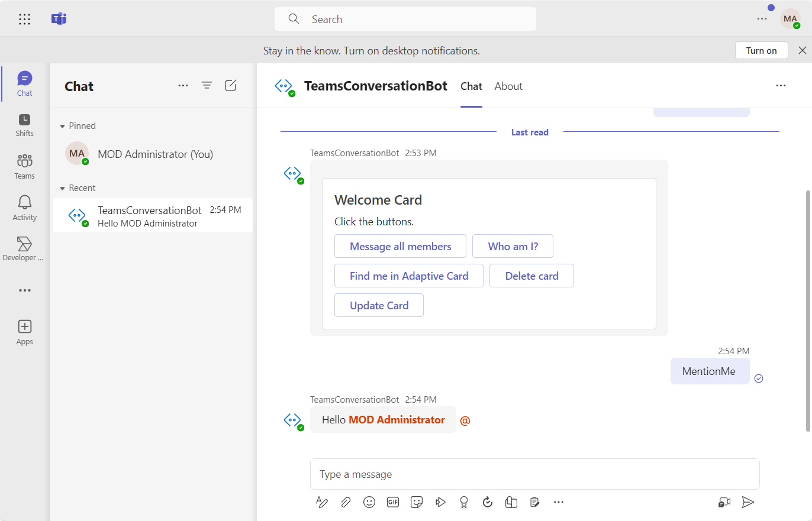812x521 pixels.
Task: Click in the Search box
Action: coord(405,19)
